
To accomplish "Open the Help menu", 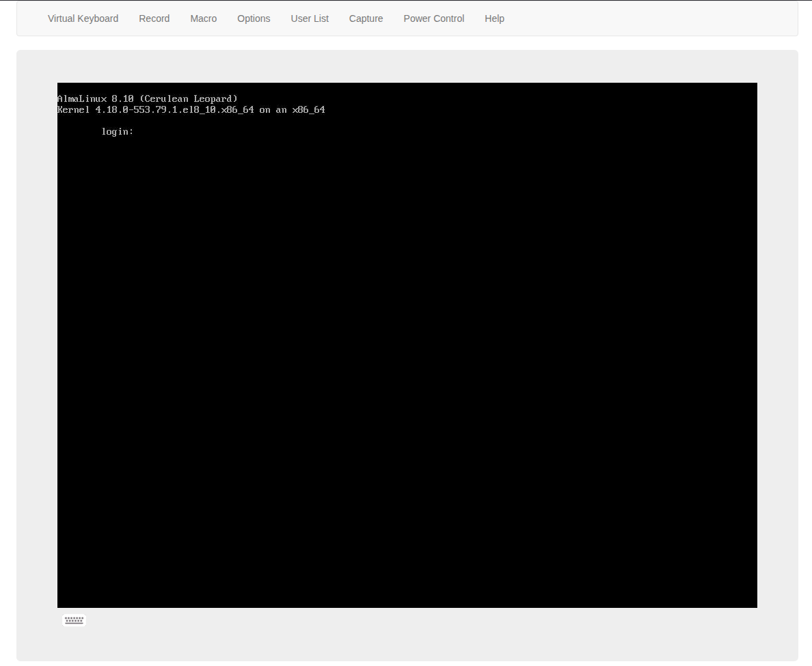I will coord(494,18).
